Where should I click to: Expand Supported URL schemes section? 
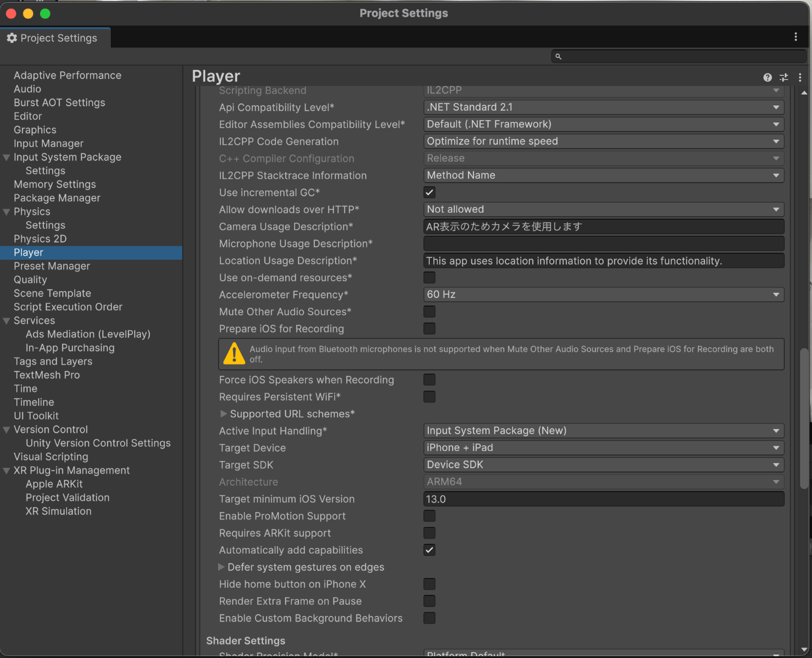(223, 414)
